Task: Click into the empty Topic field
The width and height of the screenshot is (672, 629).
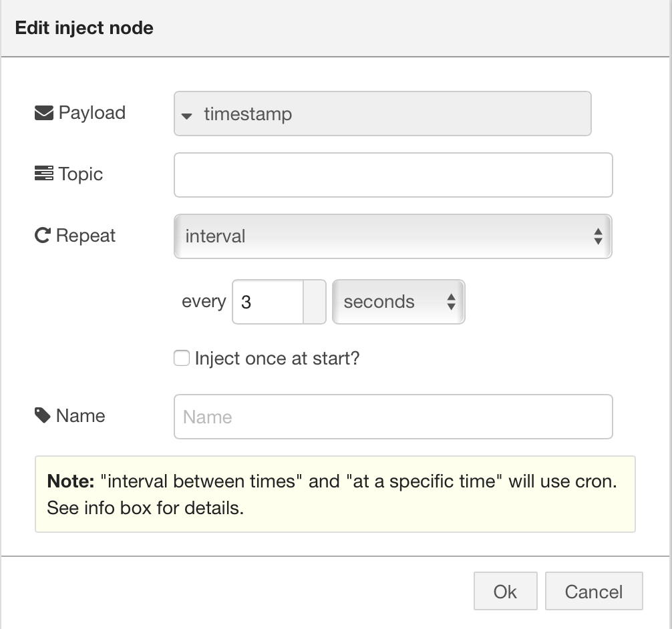Action: click(393, 174)
